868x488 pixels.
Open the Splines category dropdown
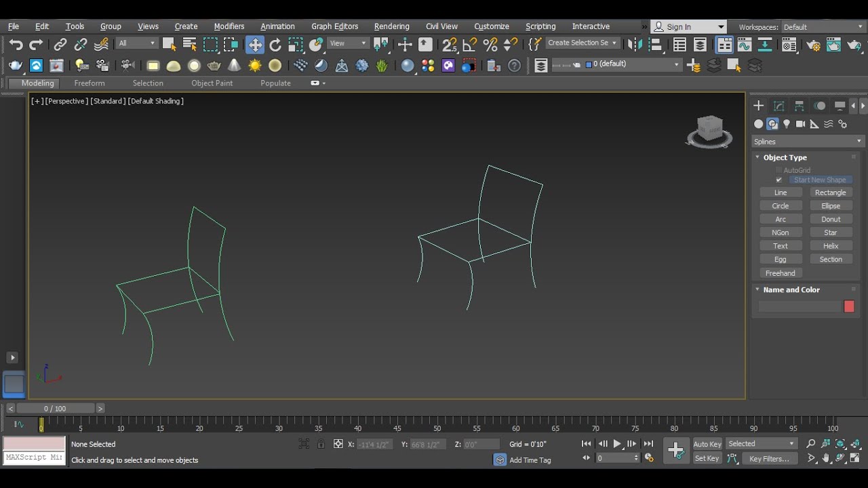(x=808, y=142)
